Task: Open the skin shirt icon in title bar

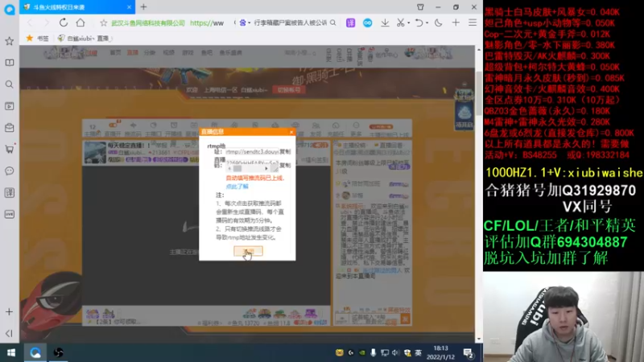Action: 420,7
